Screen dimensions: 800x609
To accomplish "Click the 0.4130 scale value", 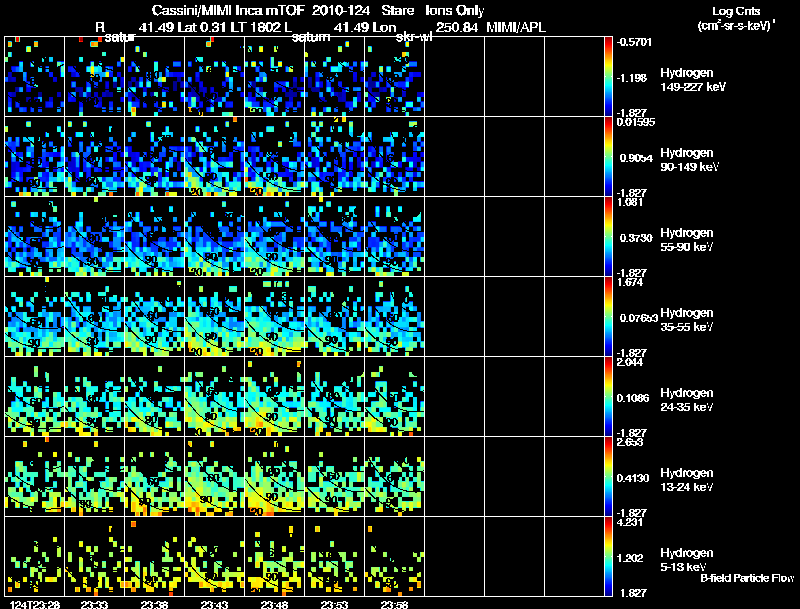I will 633,478.
